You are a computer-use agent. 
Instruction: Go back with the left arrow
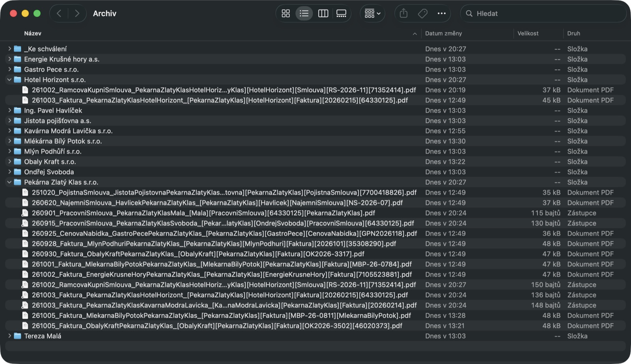tap(59, 13)
